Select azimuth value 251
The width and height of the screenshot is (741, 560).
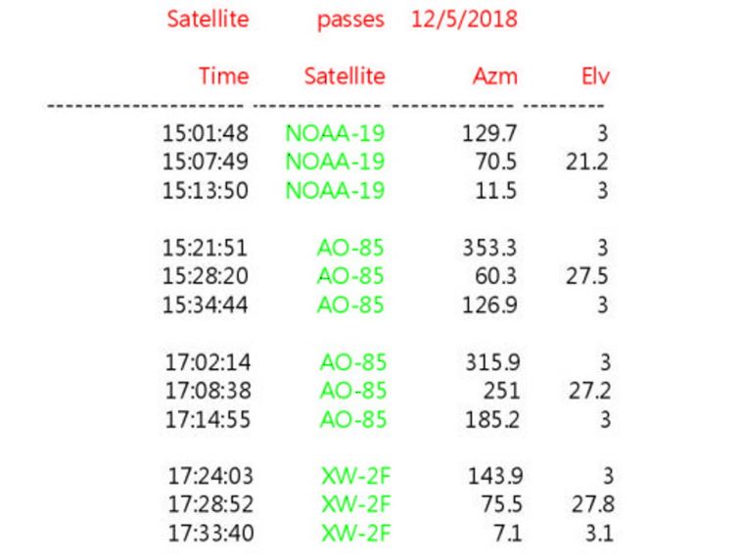501,391
